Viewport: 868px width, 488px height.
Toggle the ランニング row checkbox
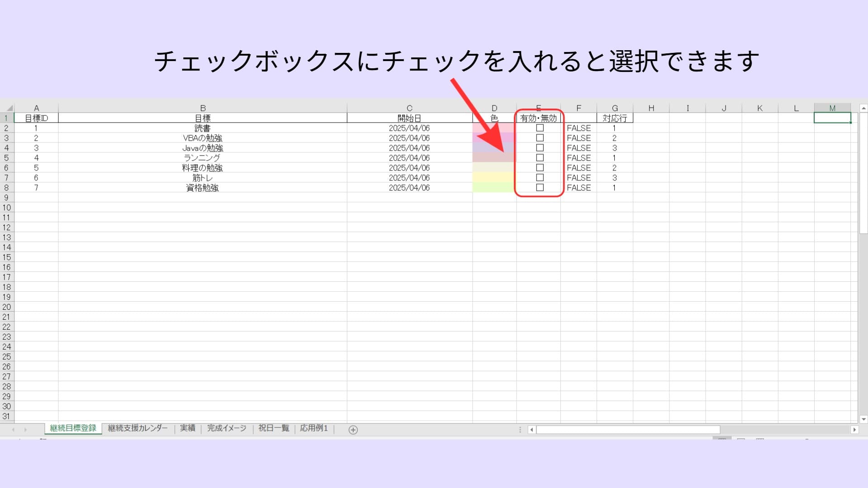pos(540,158)
